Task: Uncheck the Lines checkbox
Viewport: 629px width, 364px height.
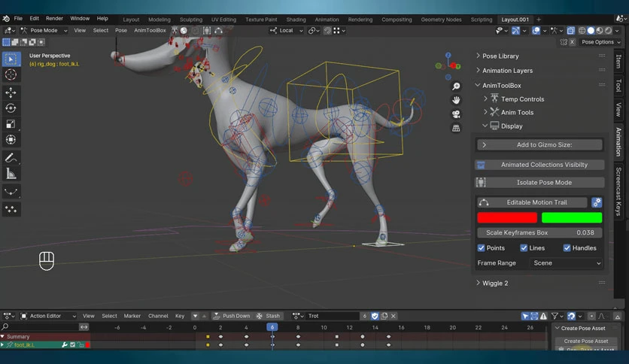Action: (x=524, y=248)
